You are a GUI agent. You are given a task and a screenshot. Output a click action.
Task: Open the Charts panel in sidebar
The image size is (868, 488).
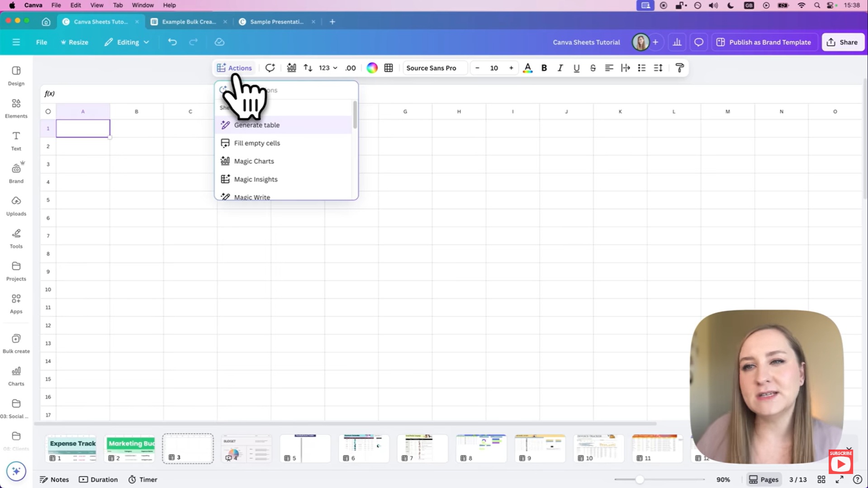(x=16, y=376)
